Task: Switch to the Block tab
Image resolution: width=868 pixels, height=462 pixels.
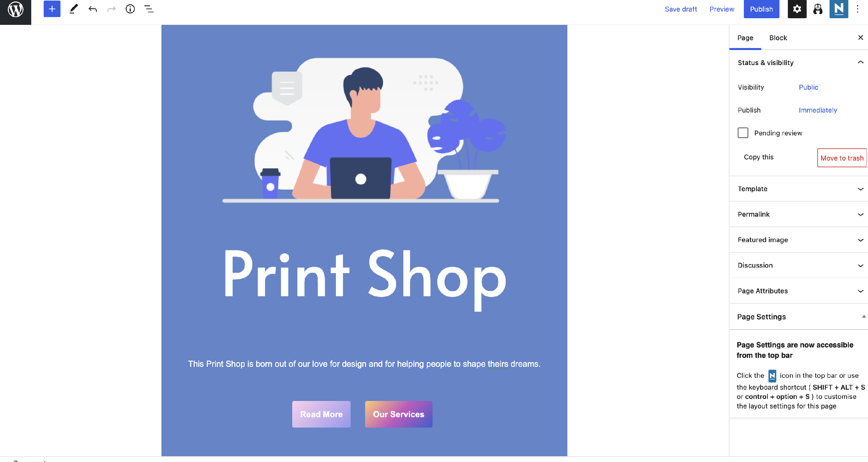Action: [778, 38]
